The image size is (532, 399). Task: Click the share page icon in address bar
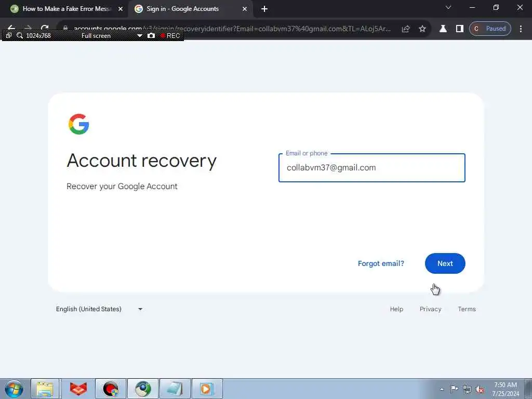click(x=405, y=29)
